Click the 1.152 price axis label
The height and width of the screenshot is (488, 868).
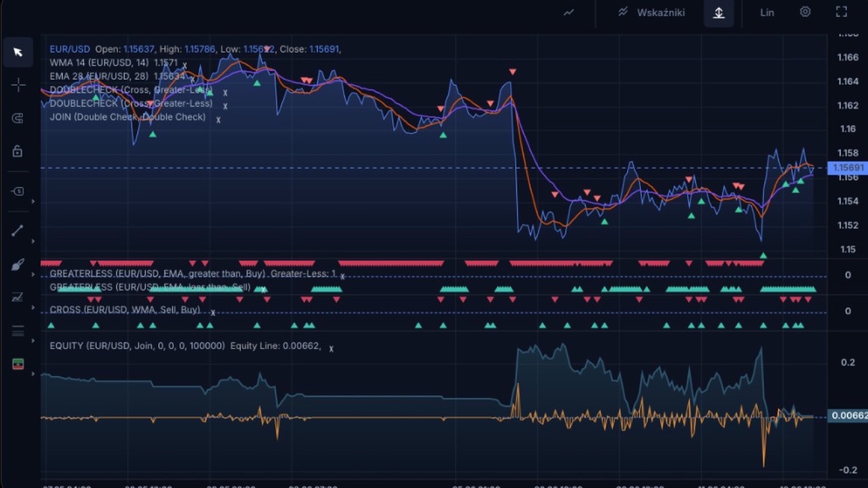[x=848, y=225]
